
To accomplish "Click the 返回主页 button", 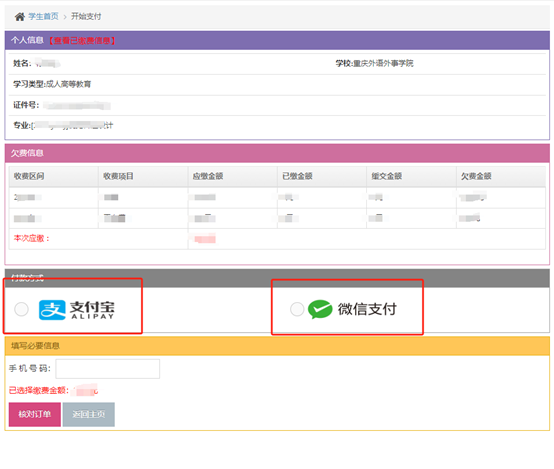I will 89,414.
